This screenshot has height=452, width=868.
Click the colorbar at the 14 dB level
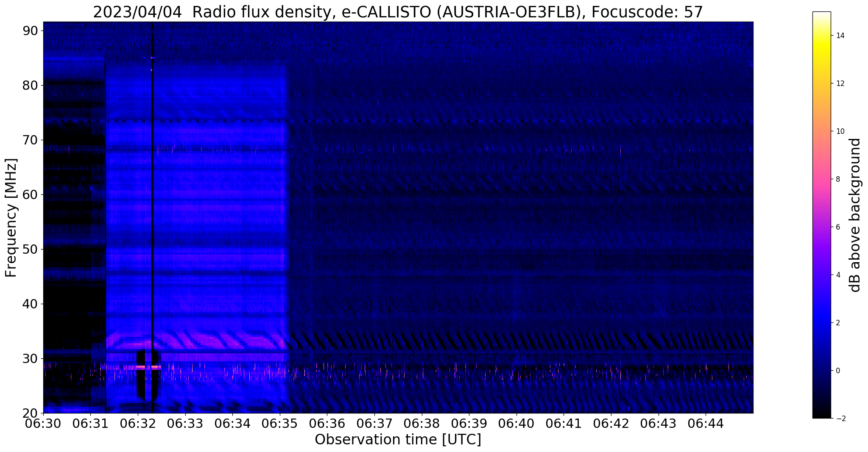point(821,36)
